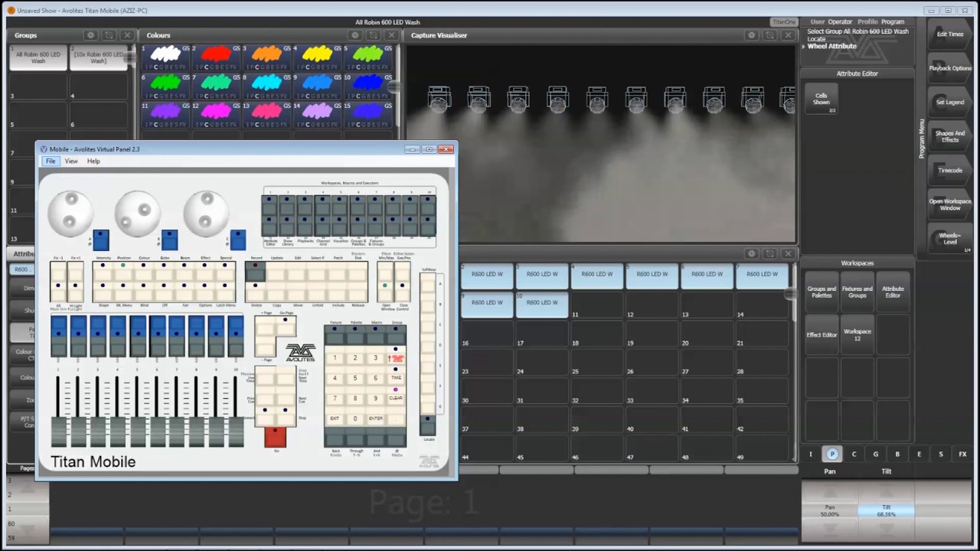Select the B attribute bank
This screenshot has width=980, height=551.
(x=897, y=454)
